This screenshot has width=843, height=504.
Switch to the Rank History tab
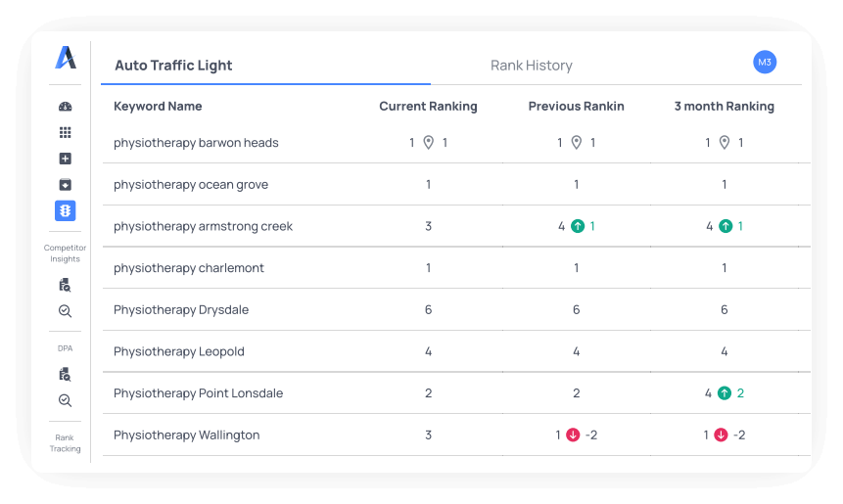point(531,66)
